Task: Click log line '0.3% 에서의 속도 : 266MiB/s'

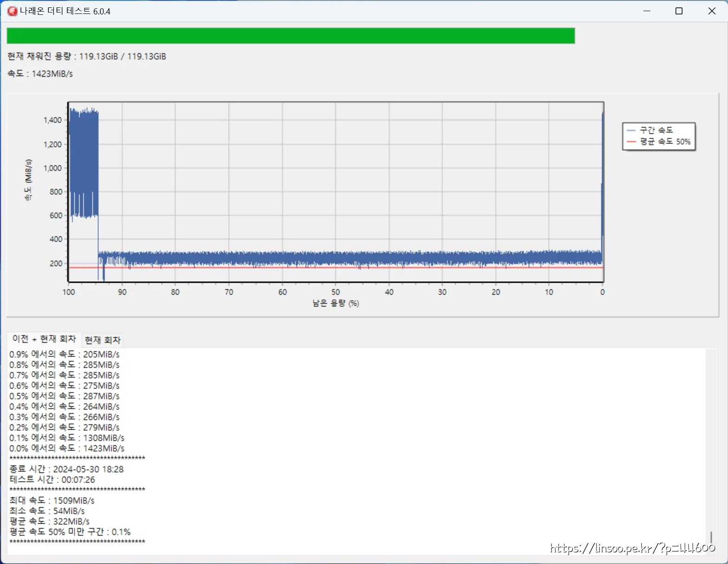Action: [65, 417]
